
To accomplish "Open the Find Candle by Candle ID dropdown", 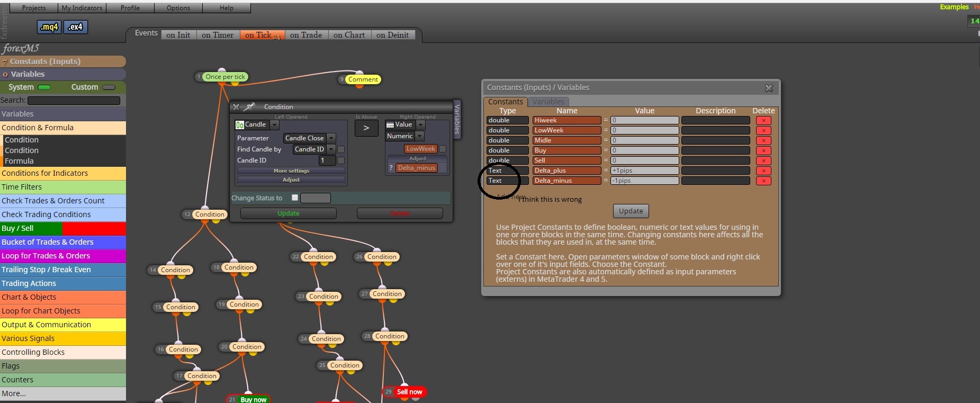I will click(331, 149).
